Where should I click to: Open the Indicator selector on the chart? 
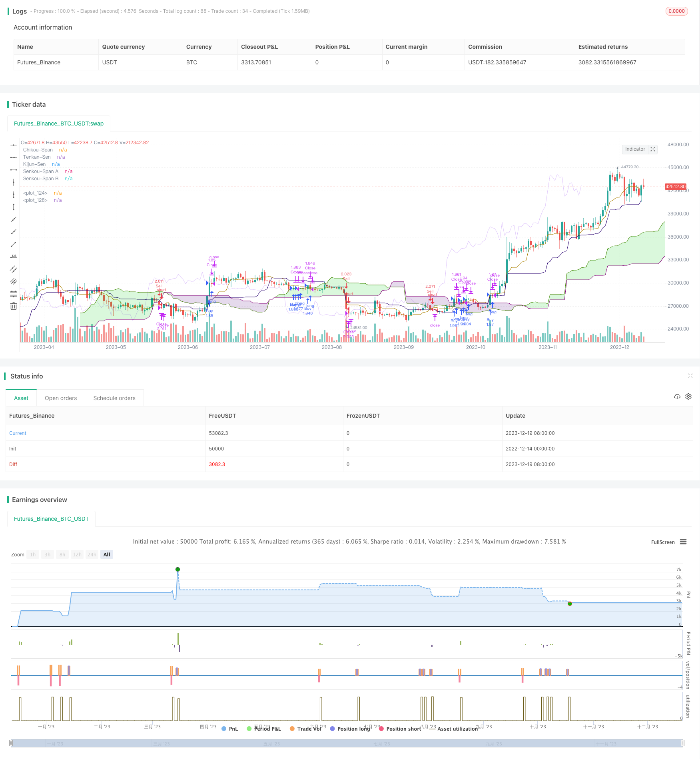tap(635, 149)
